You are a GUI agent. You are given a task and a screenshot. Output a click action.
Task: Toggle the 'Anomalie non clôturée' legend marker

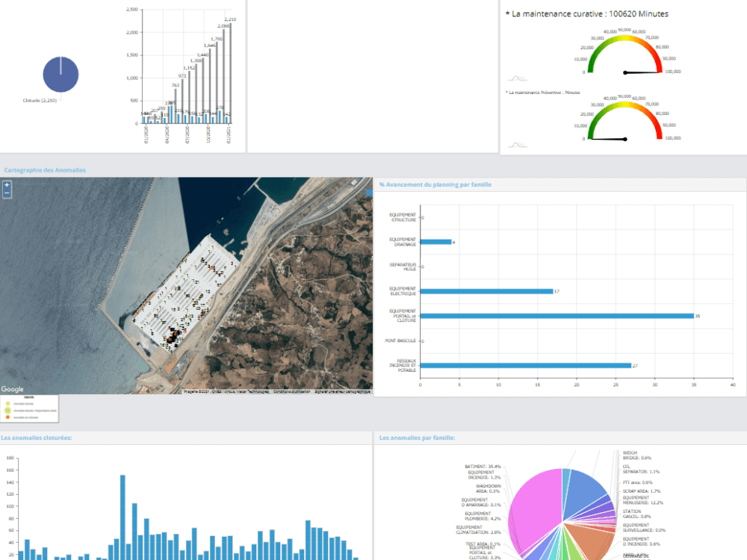pos(7,417)
